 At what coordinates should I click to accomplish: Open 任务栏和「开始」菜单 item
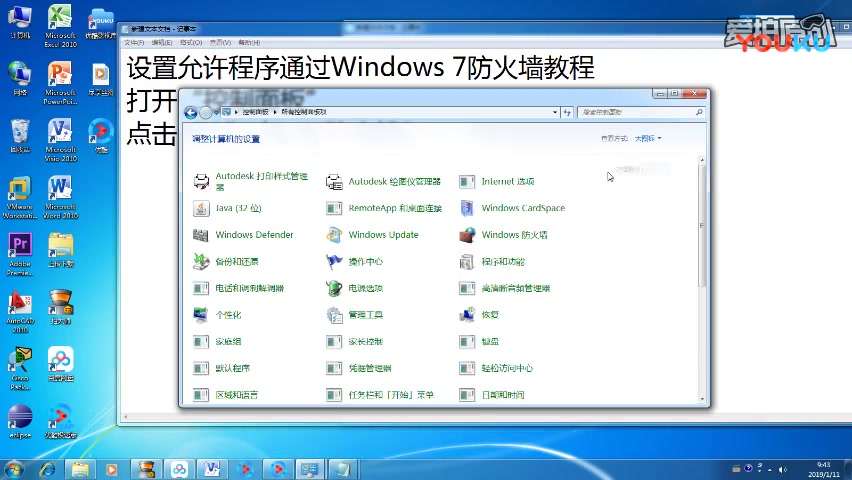click(380, 395)
